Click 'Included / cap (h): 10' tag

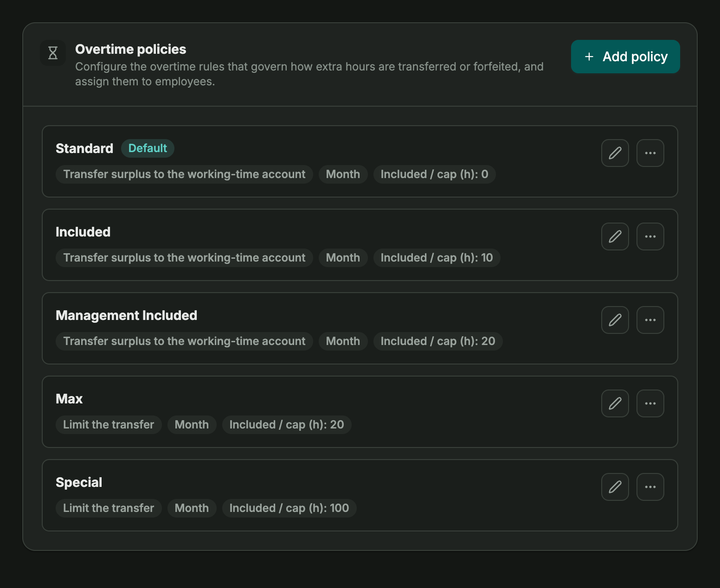pos(437,258)
